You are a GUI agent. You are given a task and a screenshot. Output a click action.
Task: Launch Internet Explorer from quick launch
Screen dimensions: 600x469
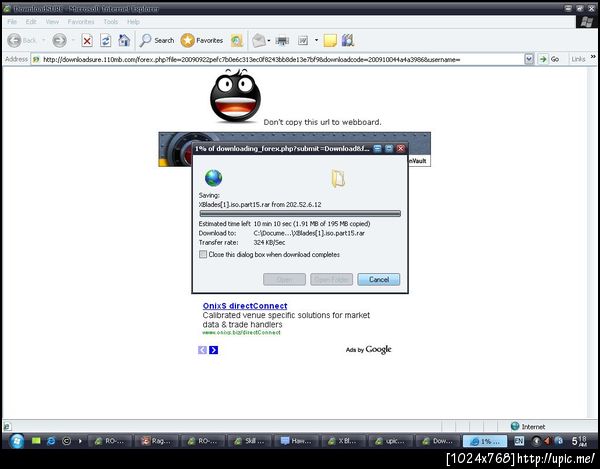[51, 441]
